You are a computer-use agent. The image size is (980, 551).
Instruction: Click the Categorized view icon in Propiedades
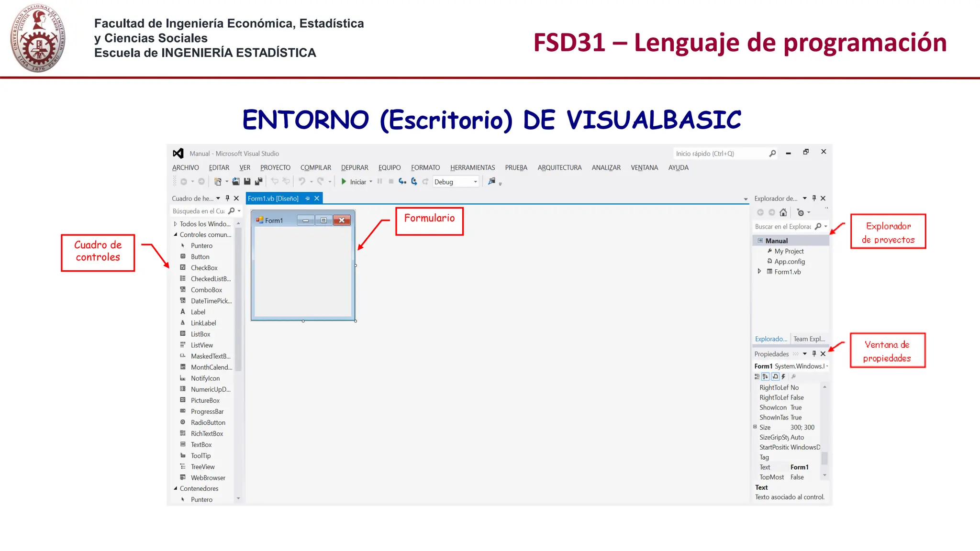tap(757, 376)
